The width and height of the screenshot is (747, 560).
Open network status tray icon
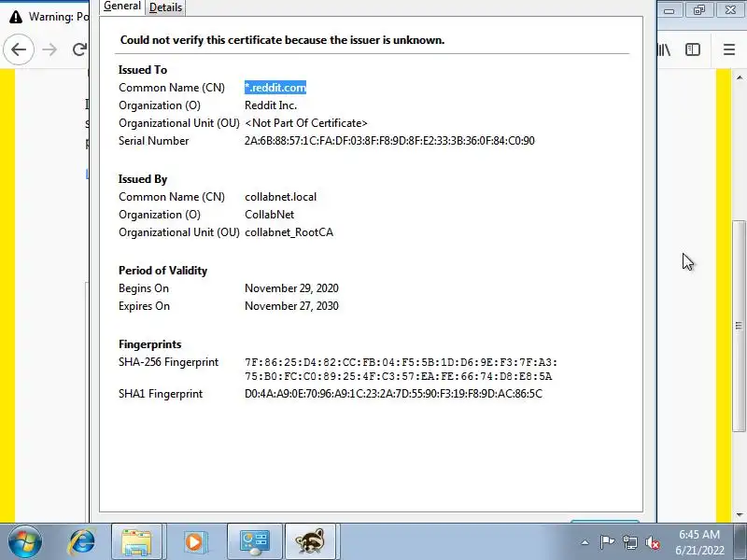tap(630, 542)
